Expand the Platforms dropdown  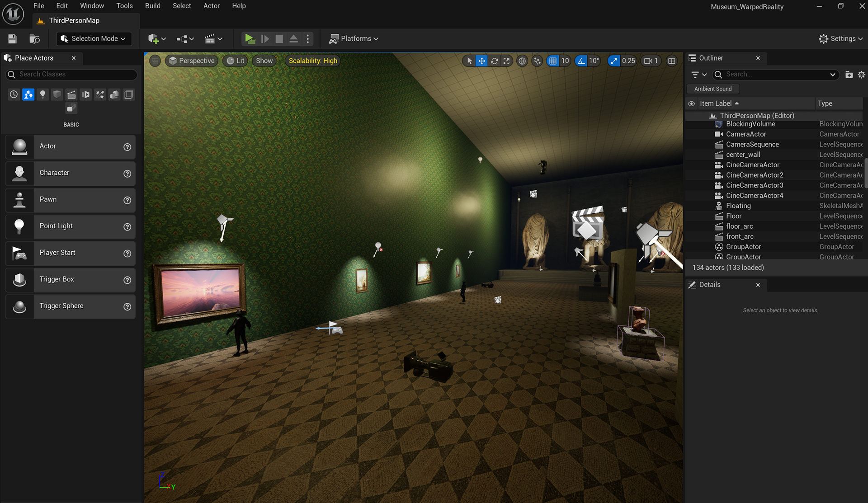click(354, 39)
